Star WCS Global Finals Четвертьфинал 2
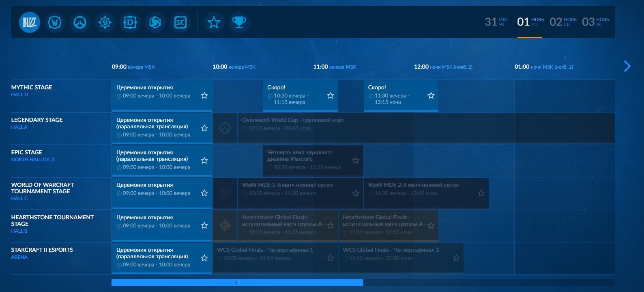The image size is (644, 292). pos(456,258)
